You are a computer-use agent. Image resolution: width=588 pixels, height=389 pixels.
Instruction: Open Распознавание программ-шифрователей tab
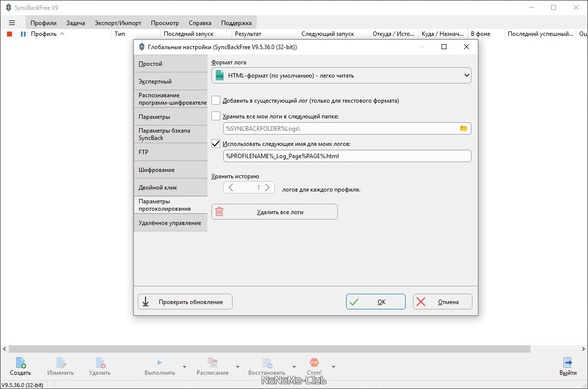point(171,99)
